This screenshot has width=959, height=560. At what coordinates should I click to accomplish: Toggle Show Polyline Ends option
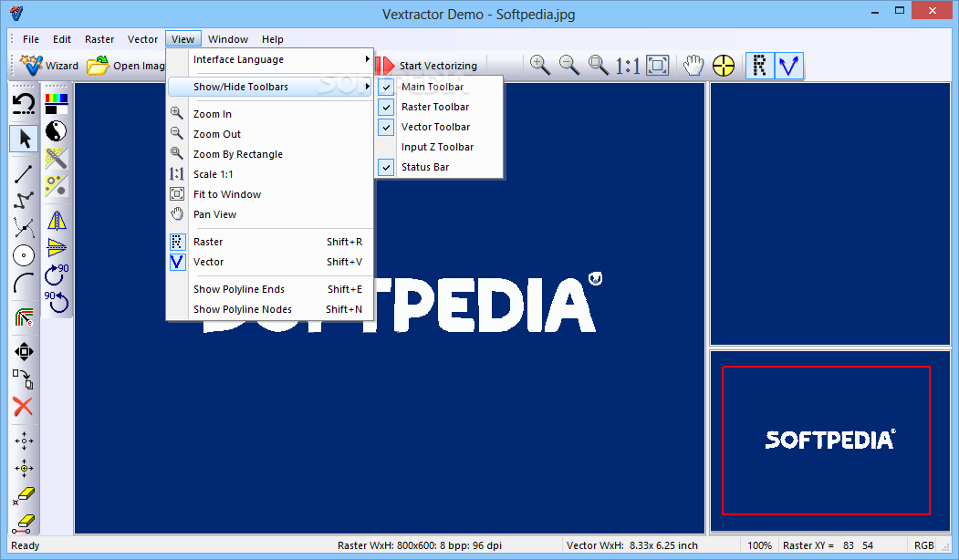[270, 289]
